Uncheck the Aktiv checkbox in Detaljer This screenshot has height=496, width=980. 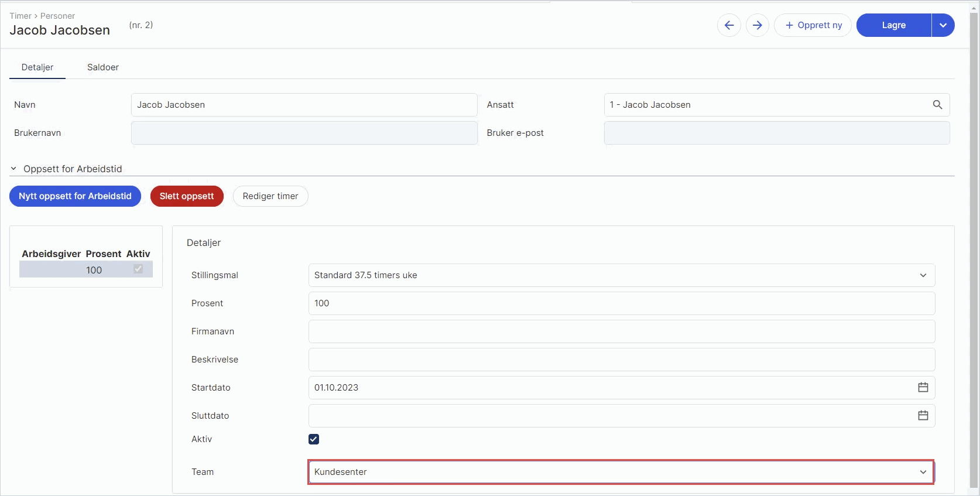pyautogui.click(x=314, y=439)
